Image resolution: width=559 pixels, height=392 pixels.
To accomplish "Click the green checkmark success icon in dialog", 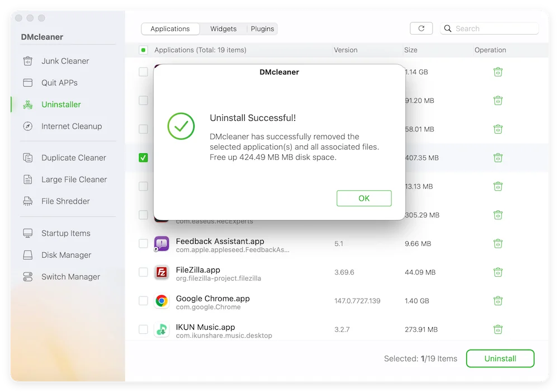I will [x=181, y=126].
